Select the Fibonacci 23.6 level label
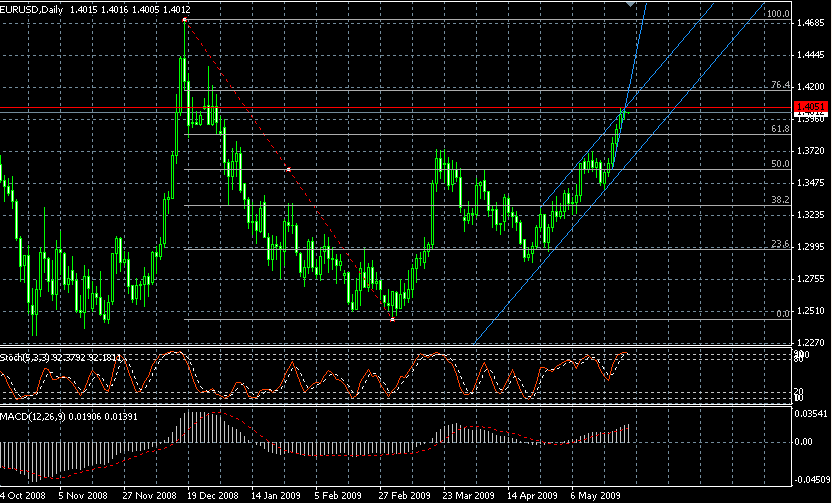Viewport: 832px width, 503px height. 779,244
